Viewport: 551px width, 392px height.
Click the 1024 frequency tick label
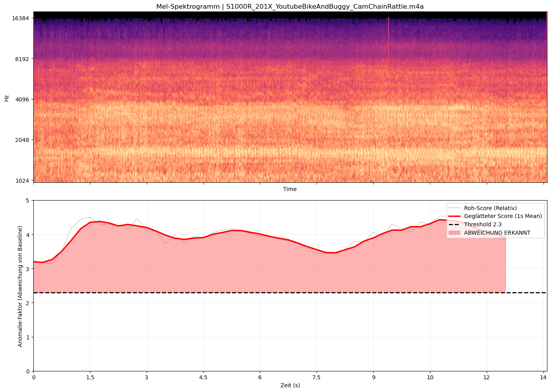[22, 180]
